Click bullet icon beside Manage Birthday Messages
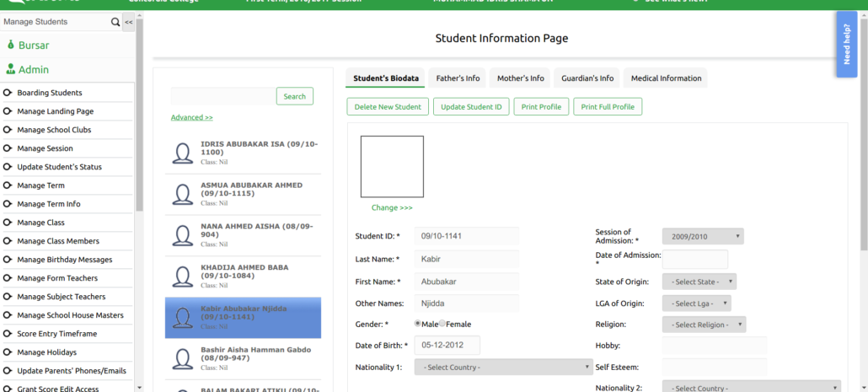This screenshot has width=868, height=392. [8, 260]
